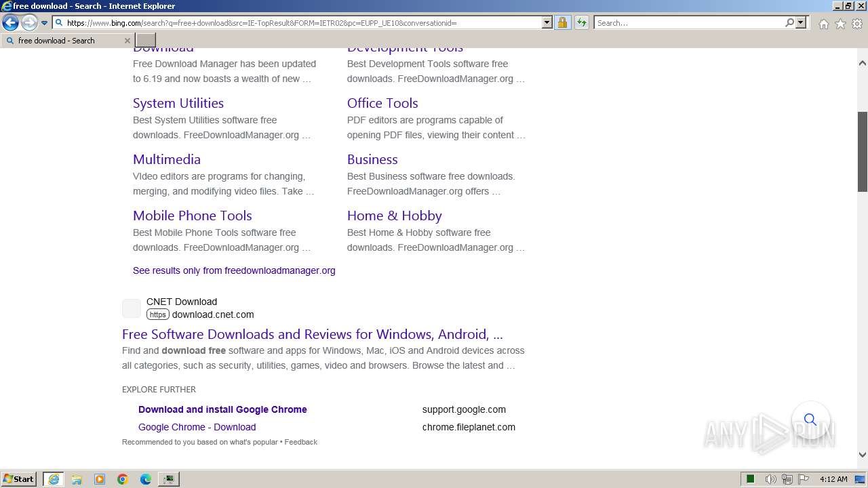Click Internet Explorer taskbar icon
This screenshot has width=868, height=488.
[x=54, y=479]
